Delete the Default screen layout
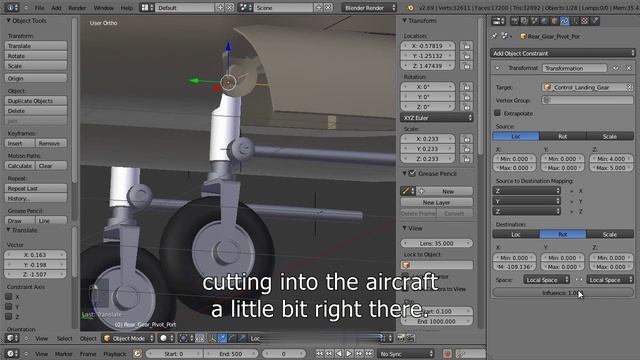Image resolution: width=640 pixels, height=360 pixels. pos(230,7)
